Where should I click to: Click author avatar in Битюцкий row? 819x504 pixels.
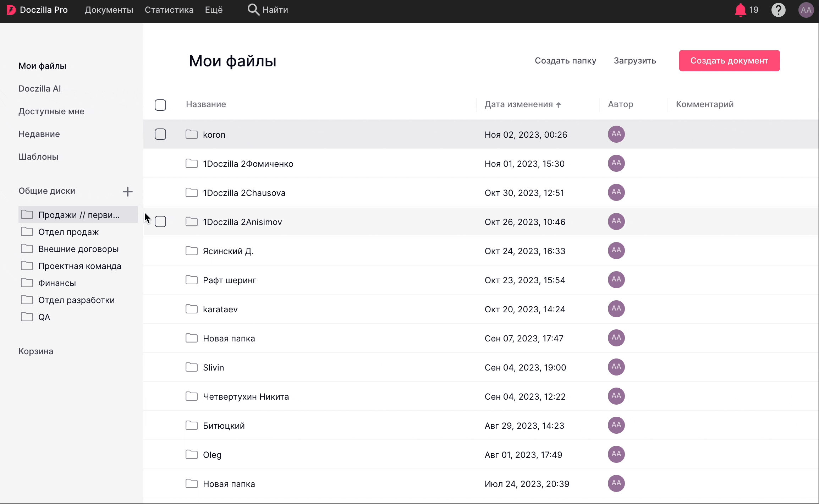[x=616, y=425]
